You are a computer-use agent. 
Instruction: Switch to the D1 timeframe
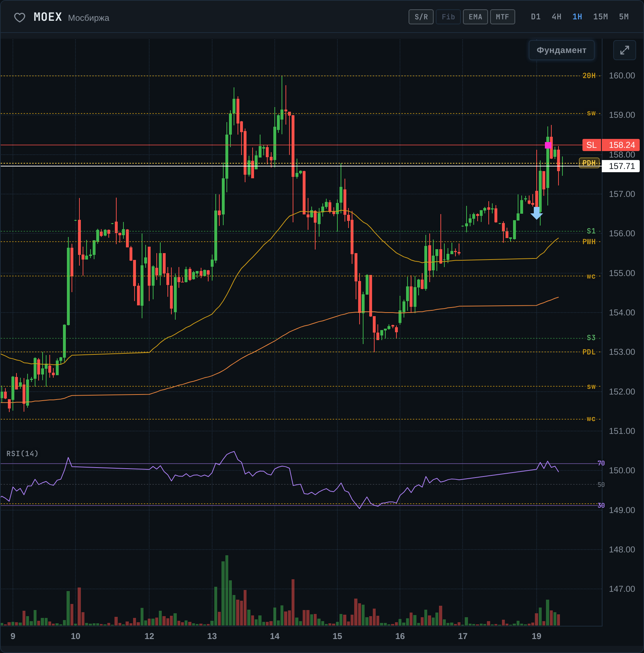536,17
